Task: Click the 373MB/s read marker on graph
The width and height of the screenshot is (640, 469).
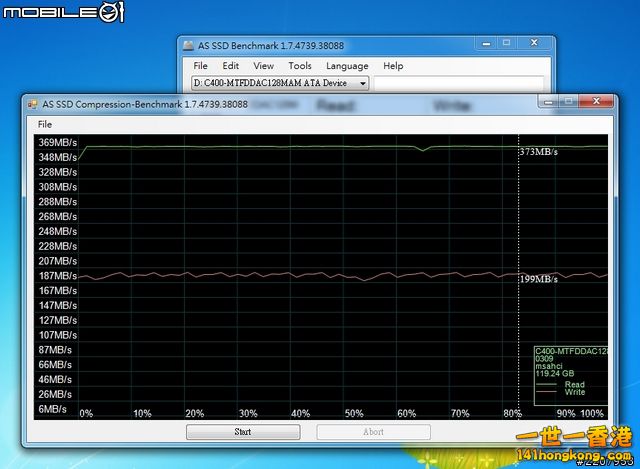Action: [538, 152]
